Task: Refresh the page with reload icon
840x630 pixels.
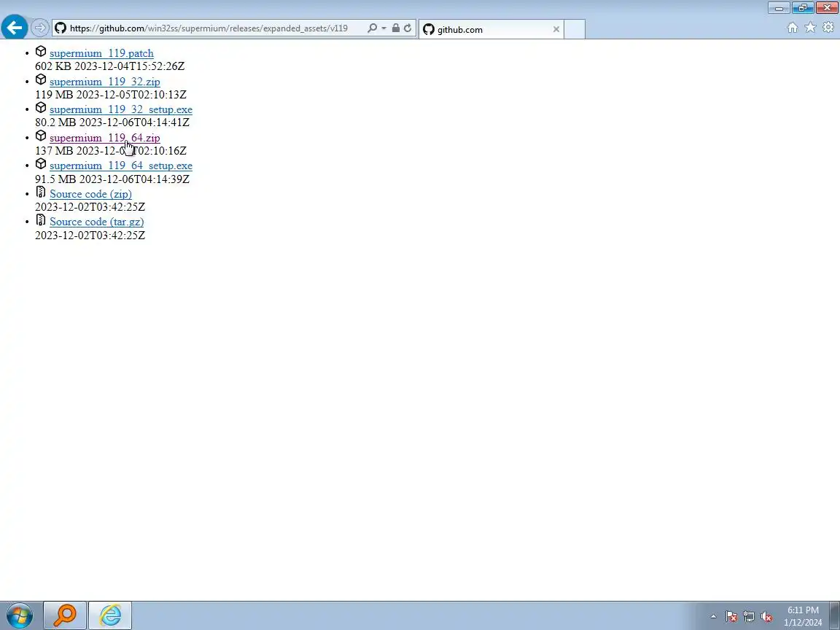Action: coord(408,28)
